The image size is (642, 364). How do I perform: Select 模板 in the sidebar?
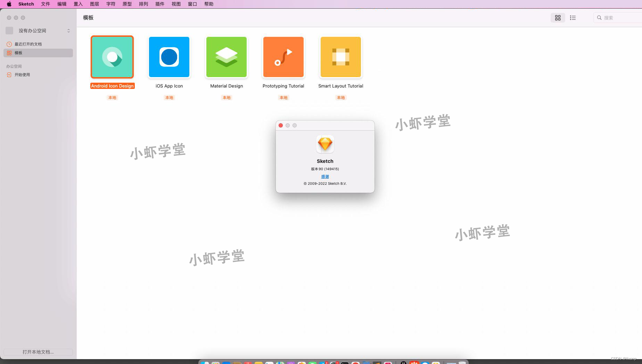coord(38,53)
